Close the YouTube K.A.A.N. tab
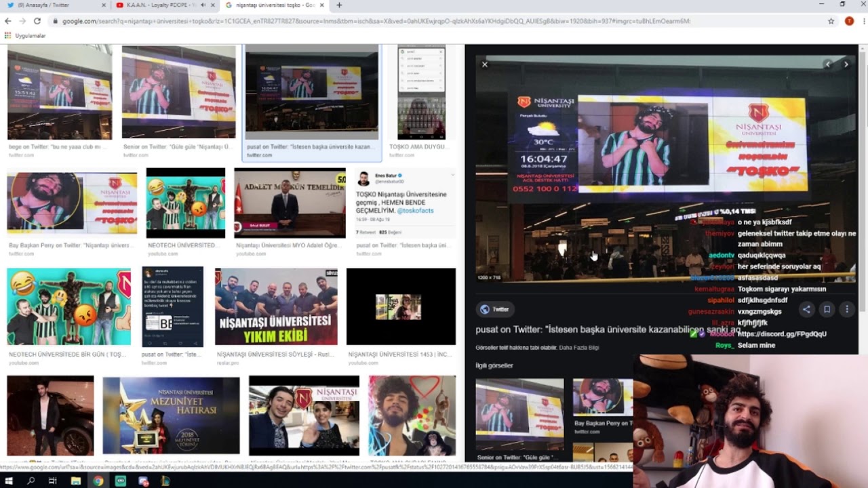The width and height of the screenshot is (868, 488). pos(213,5)
